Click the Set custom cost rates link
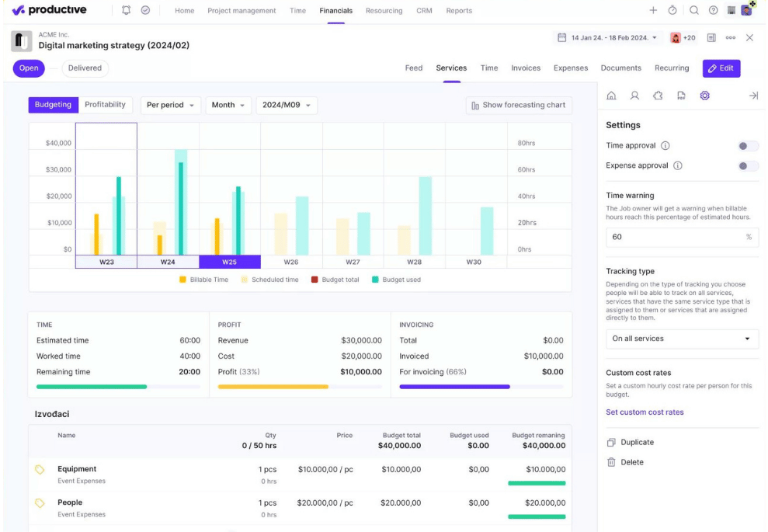Viewport: 768px width, 532px height. point(645,412)
